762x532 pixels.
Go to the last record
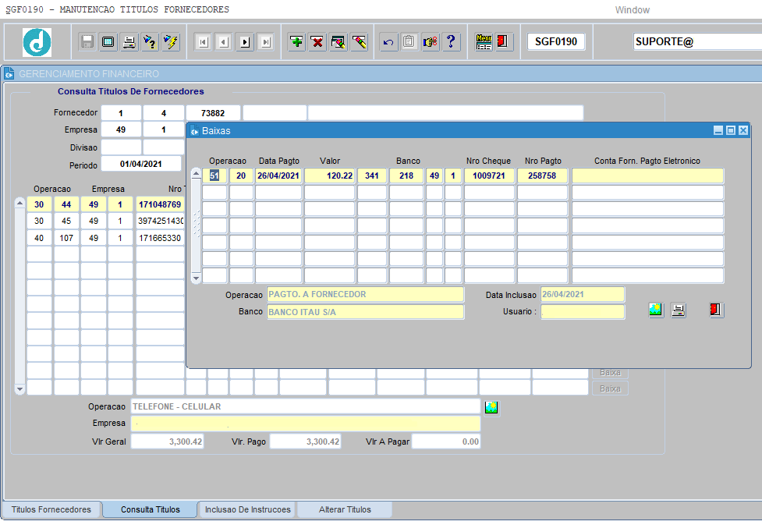(266, 42)
